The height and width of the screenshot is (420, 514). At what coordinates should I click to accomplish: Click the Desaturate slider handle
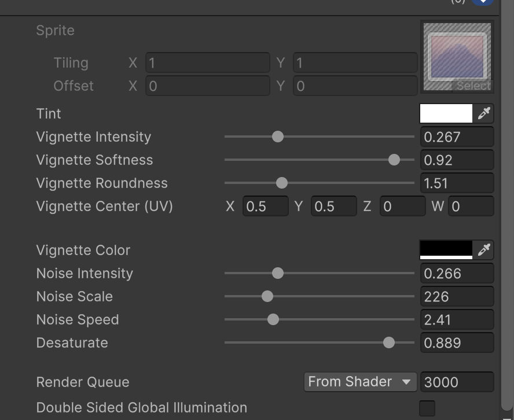click(390, 342)
